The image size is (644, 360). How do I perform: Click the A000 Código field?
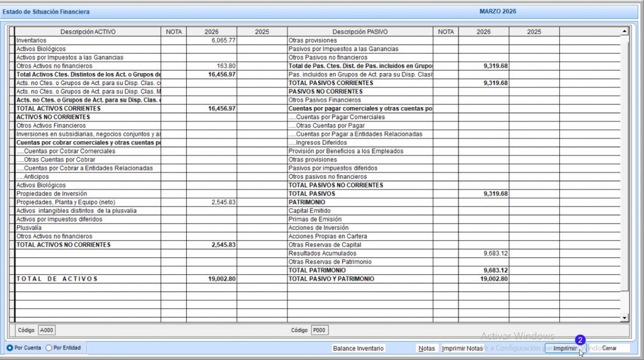[47, 330]
